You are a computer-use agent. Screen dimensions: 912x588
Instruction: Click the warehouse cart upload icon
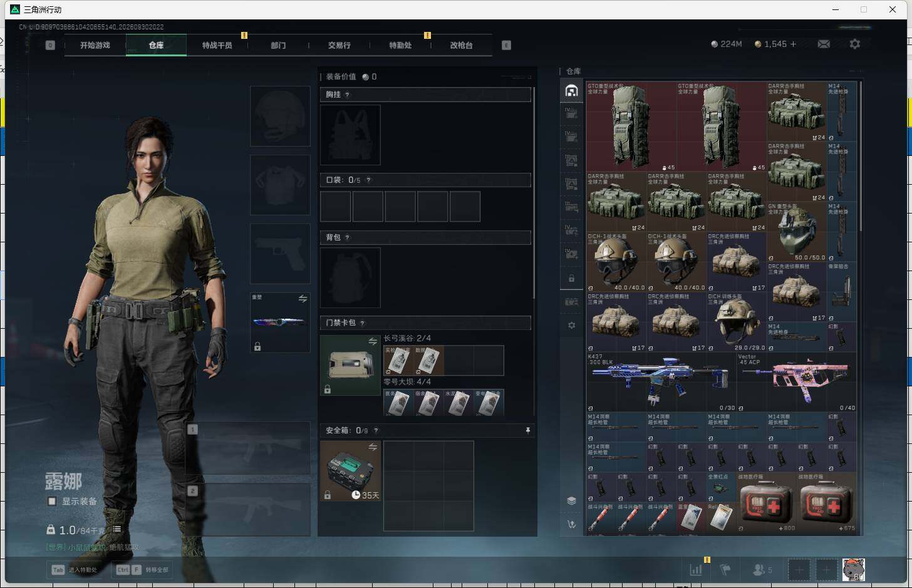(571, 524)
